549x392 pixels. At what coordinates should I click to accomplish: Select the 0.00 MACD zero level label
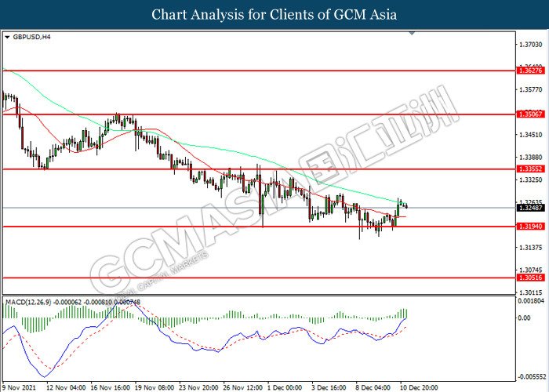524,318
